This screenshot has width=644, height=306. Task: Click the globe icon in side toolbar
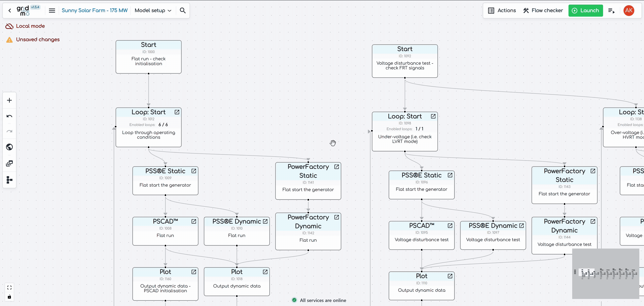(x=9, y=147)
